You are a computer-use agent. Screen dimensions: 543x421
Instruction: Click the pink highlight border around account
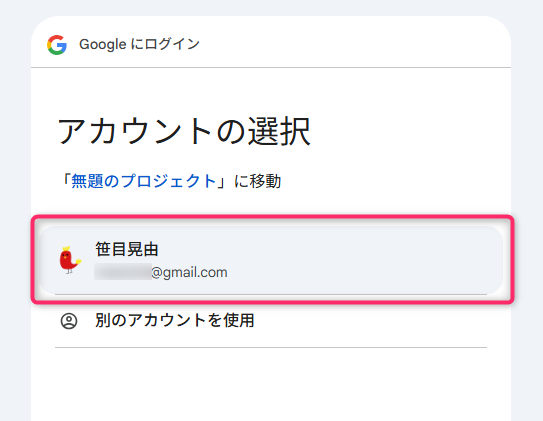pos(272,217)
